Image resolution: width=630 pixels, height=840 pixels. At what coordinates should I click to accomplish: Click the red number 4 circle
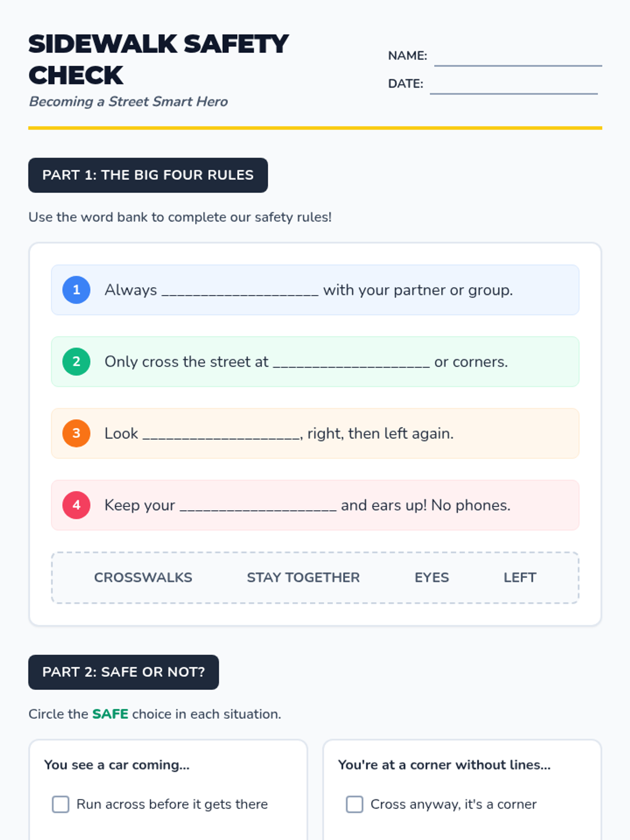[x=76, y=505]
